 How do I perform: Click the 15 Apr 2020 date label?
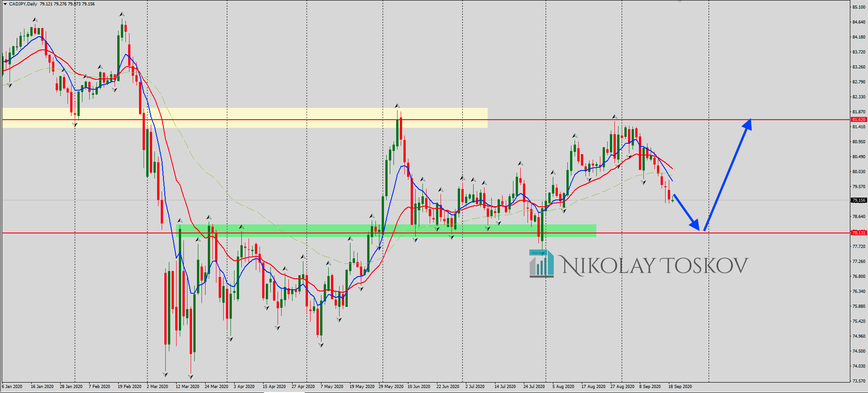point(274,387)
